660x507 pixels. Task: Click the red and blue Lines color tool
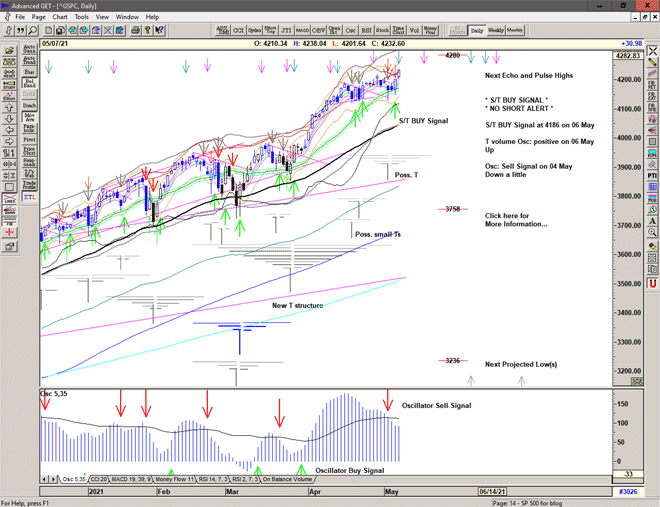(9, 200)
